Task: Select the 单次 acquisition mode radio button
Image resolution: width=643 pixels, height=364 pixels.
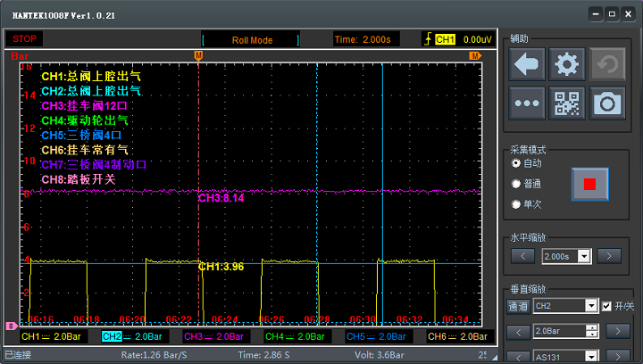Action: pyautogui.click(x=516, y=204)
